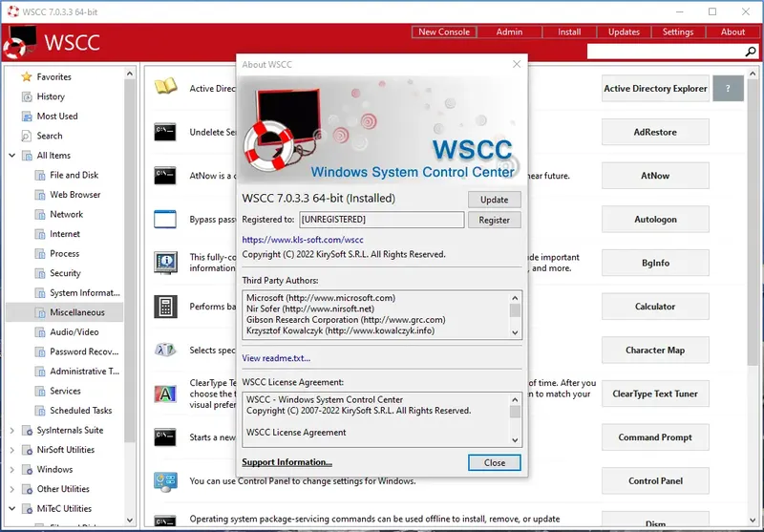Viewport: 764px width, 532px height.
Task: Open the About menu
Action: (732, 32)
